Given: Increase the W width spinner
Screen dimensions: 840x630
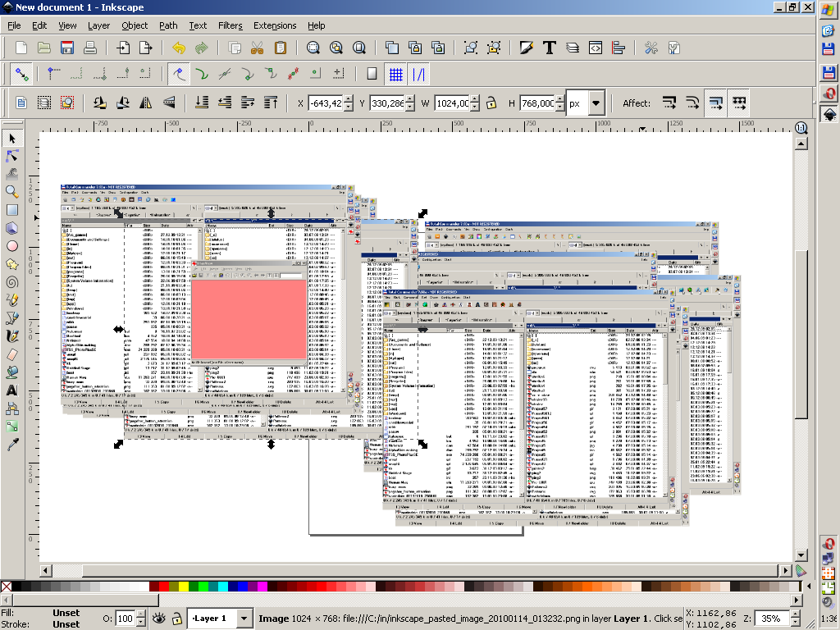Looking at the screenshot, I should point(475,99).
